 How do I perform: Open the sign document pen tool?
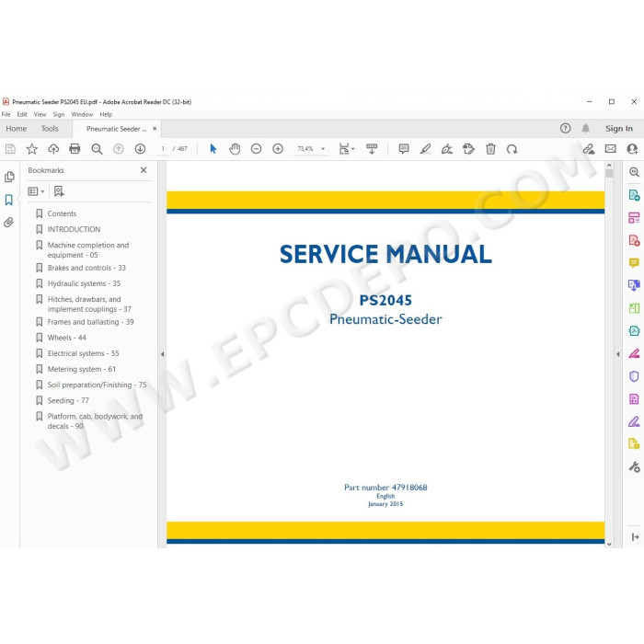[x=447, y=149]
